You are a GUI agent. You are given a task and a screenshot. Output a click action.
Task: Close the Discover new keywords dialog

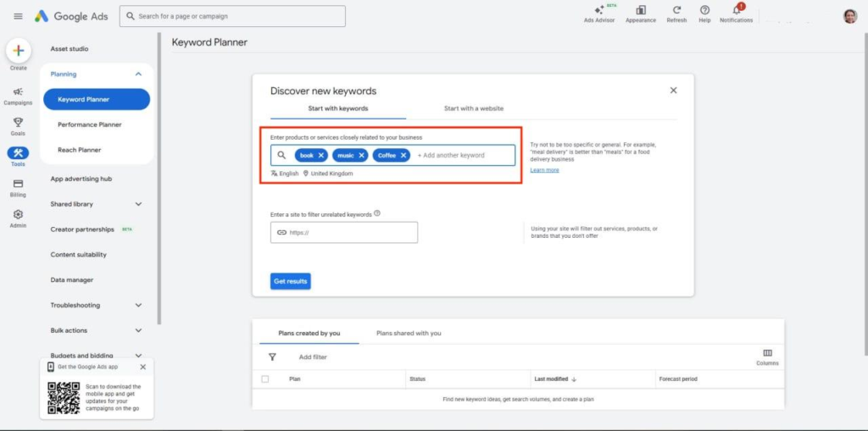click(673, 91)
